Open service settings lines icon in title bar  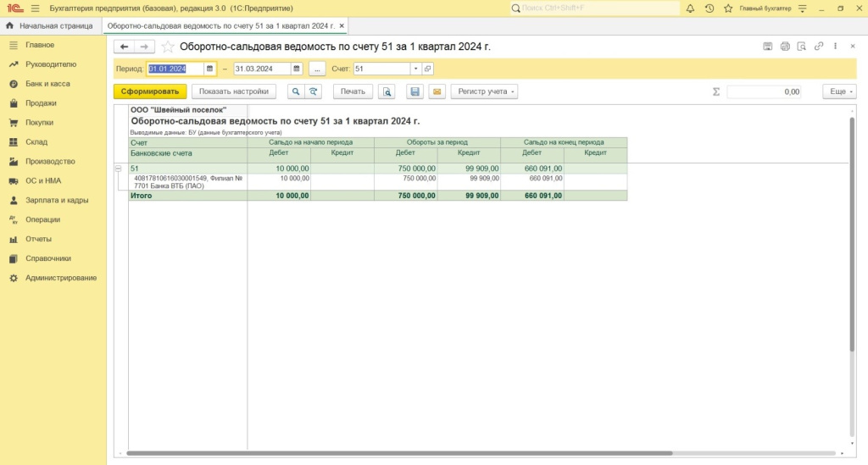point(802,8)
